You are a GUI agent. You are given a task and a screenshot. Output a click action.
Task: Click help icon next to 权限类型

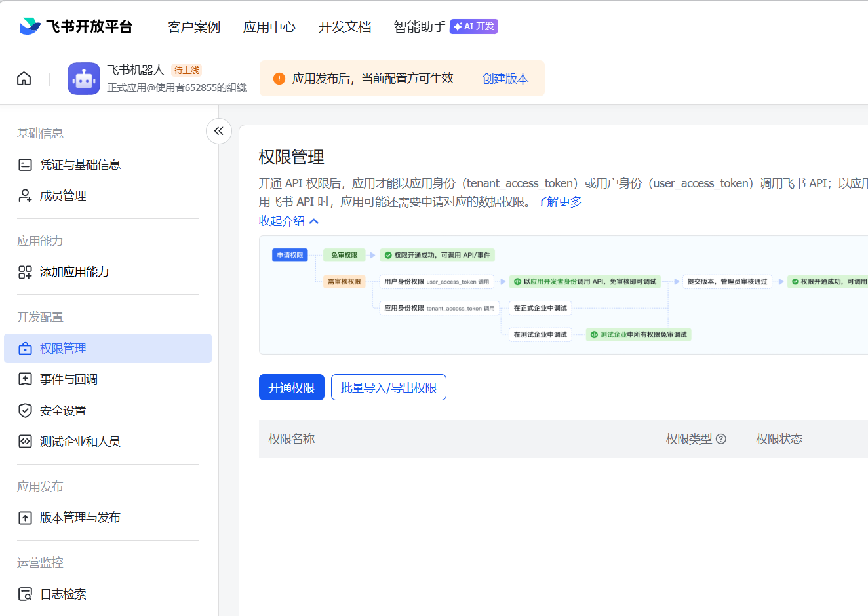[721, 439]
